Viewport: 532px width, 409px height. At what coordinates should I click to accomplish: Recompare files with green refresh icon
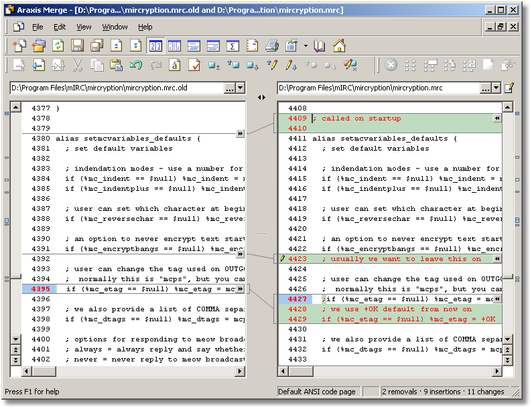[58, 46]
